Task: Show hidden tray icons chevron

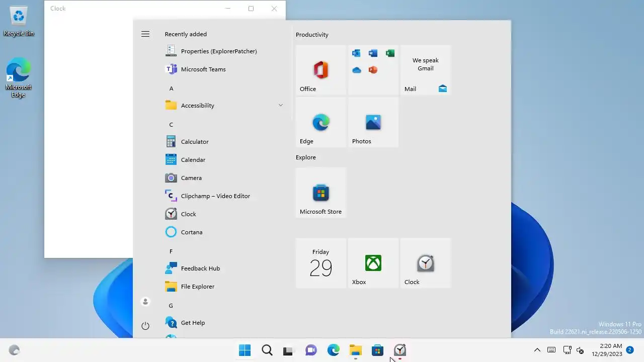Action: 537,350
